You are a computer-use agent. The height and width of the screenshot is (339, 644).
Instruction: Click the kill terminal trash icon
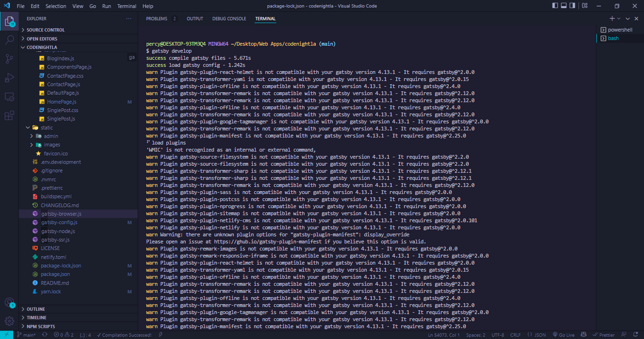[x=636, y=18]
